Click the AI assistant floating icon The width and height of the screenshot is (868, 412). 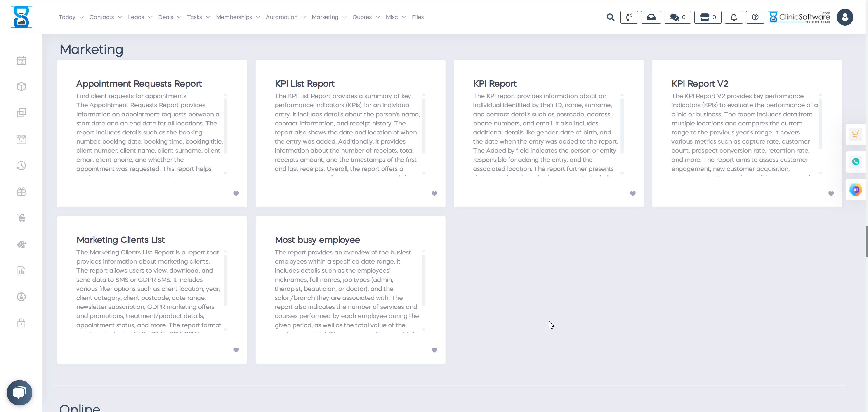855,190
